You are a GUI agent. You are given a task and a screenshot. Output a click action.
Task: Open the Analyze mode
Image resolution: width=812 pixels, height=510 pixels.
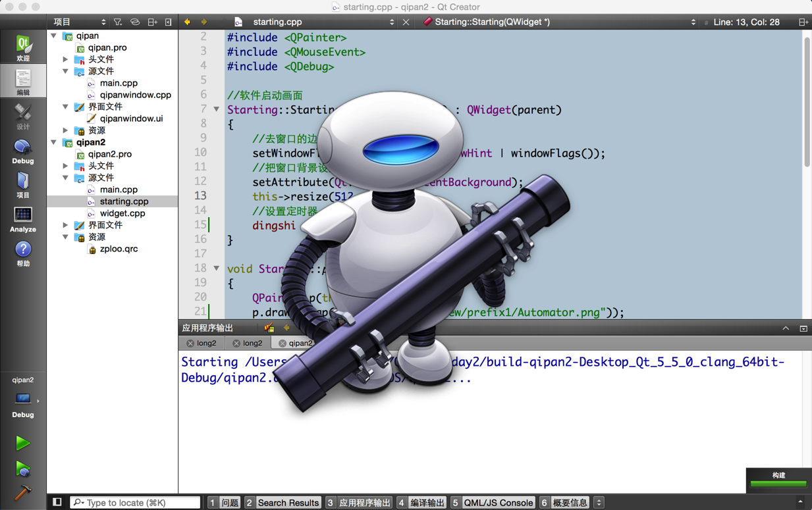(x=23, y=218)
